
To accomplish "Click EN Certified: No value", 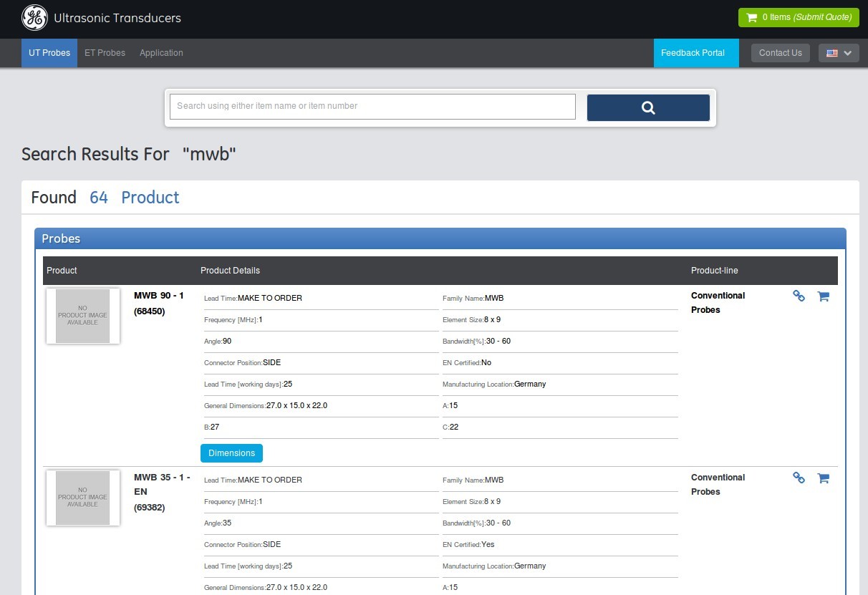I will click(486, 363).
